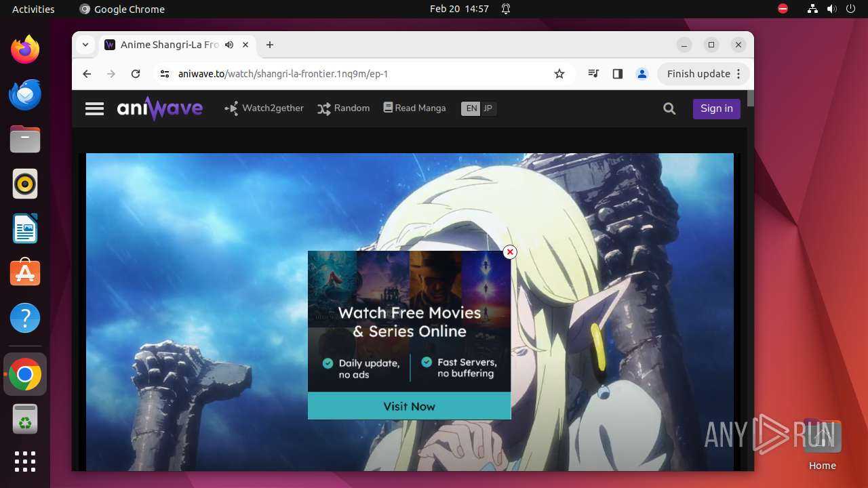Switch title language to EN
Viewport: 868px width, 488px height.
tap(471, 108)
